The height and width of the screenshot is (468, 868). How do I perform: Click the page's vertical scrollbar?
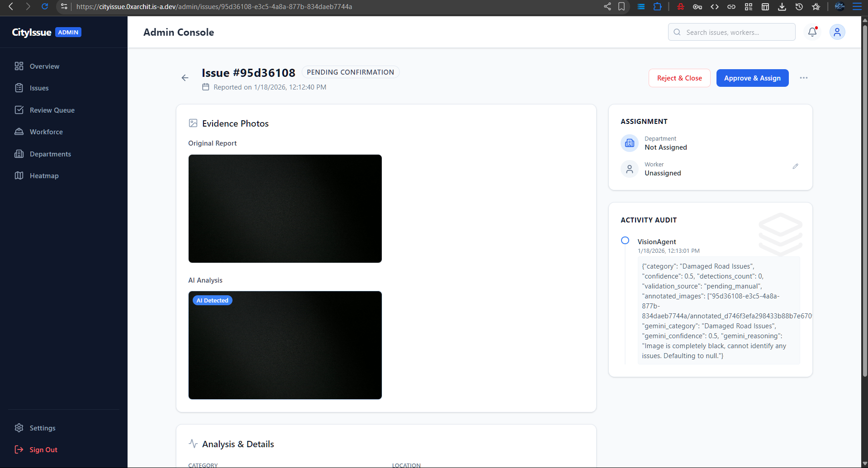click(x=864, y=199)
